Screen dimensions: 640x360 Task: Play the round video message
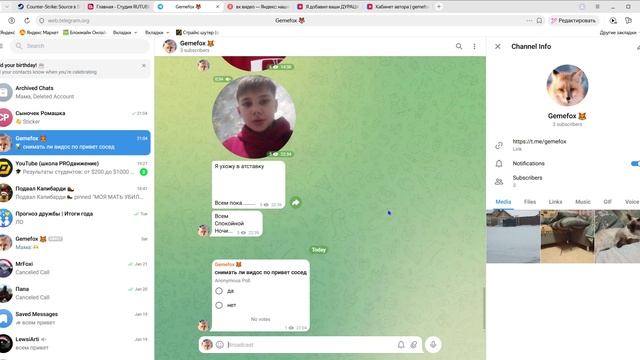point(253,117)
